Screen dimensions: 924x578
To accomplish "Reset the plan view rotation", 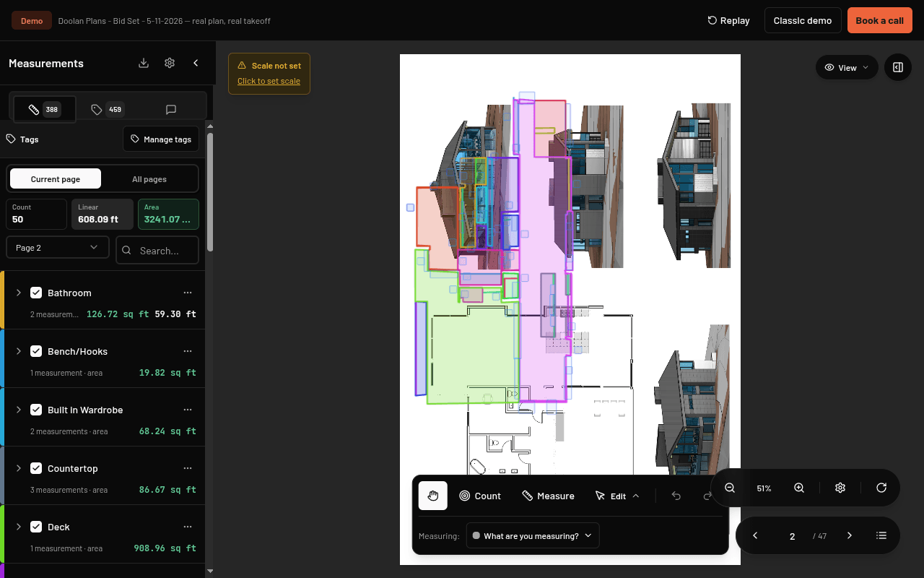I will (x=881, y=488).
